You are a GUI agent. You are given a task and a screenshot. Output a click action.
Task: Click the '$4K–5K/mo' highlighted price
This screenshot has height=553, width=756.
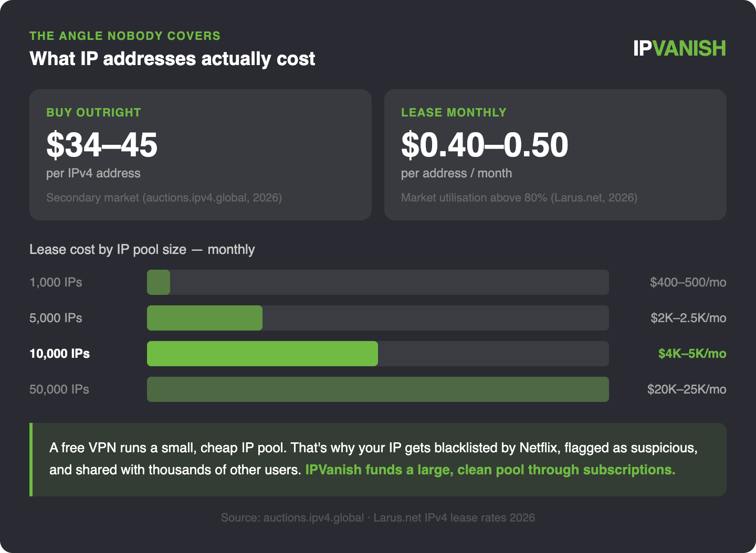coord(692,354)
